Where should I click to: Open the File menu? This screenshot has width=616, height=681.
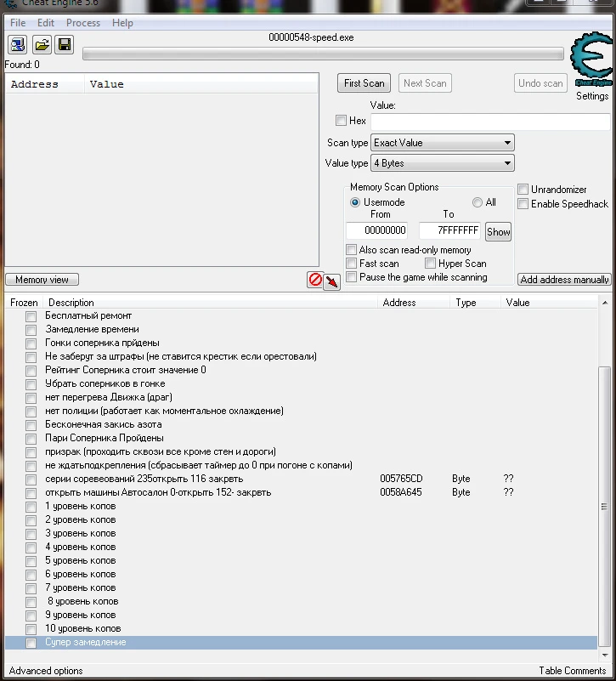click(18, 23)
